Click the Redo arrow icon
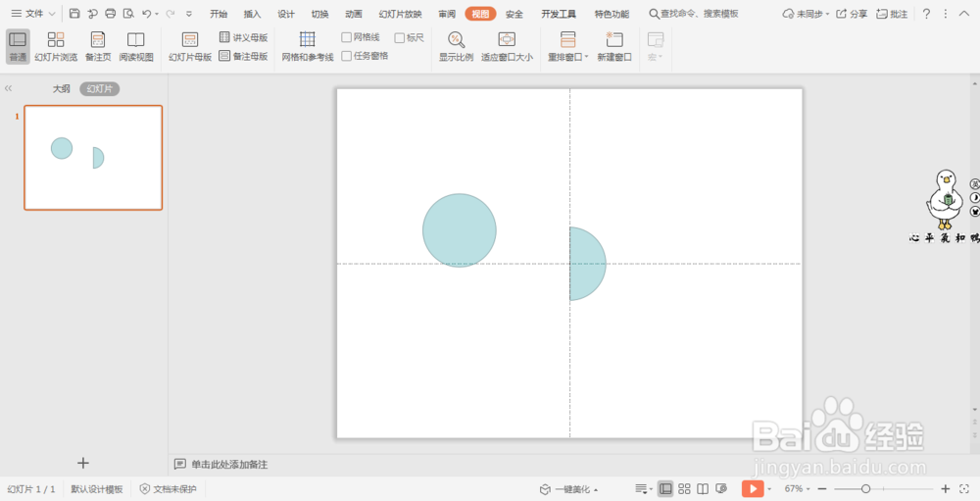The height and width of the screenshot is (501, 980). tap(170, 13)
